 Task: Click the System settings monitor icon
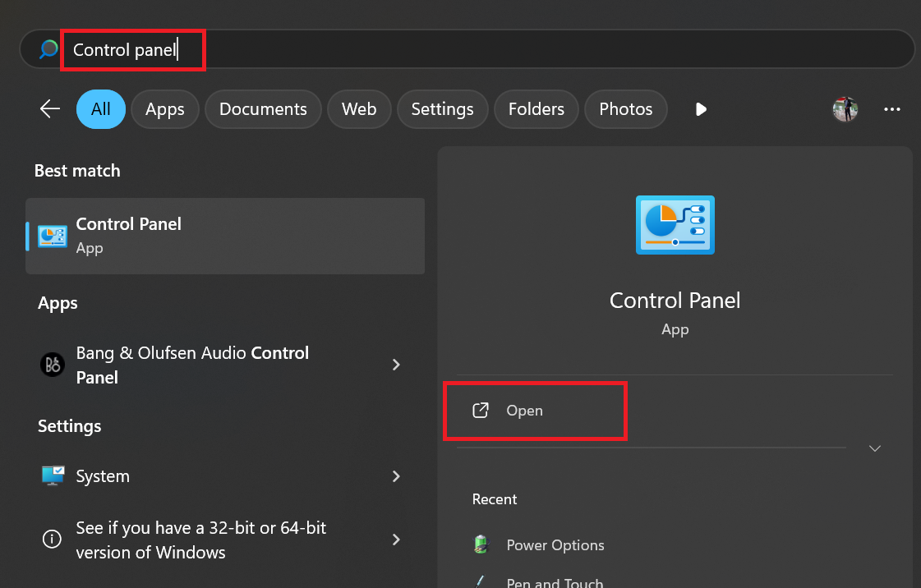[53, 476]
